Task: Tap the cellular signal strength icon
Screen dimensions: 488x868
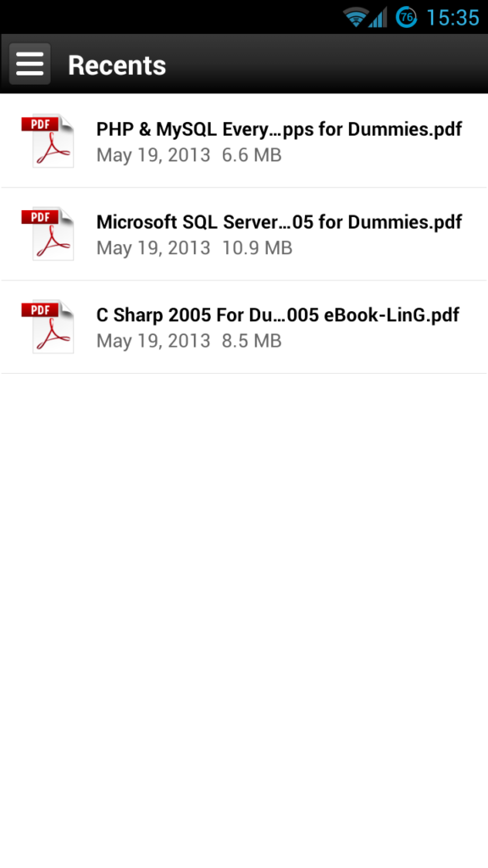Action: point(378,17)
